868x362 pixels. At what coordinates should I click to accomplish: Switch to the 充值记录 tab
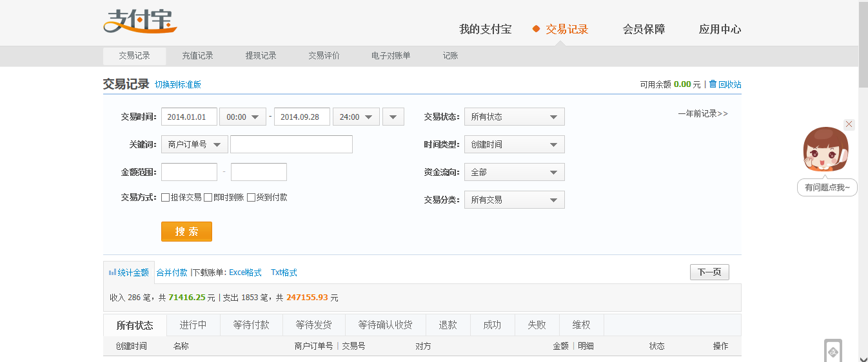pos(197,56)
